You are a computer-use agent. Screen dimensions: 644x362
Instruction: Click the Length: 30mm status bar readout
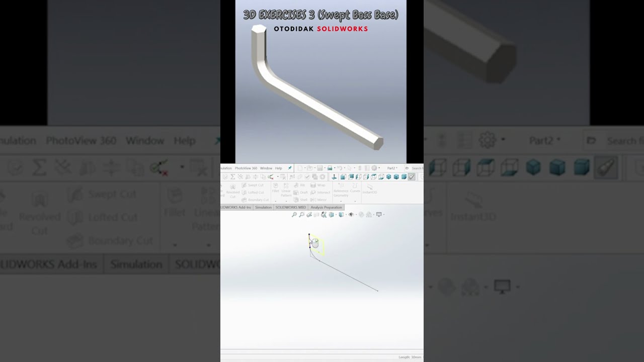point(410,357)
